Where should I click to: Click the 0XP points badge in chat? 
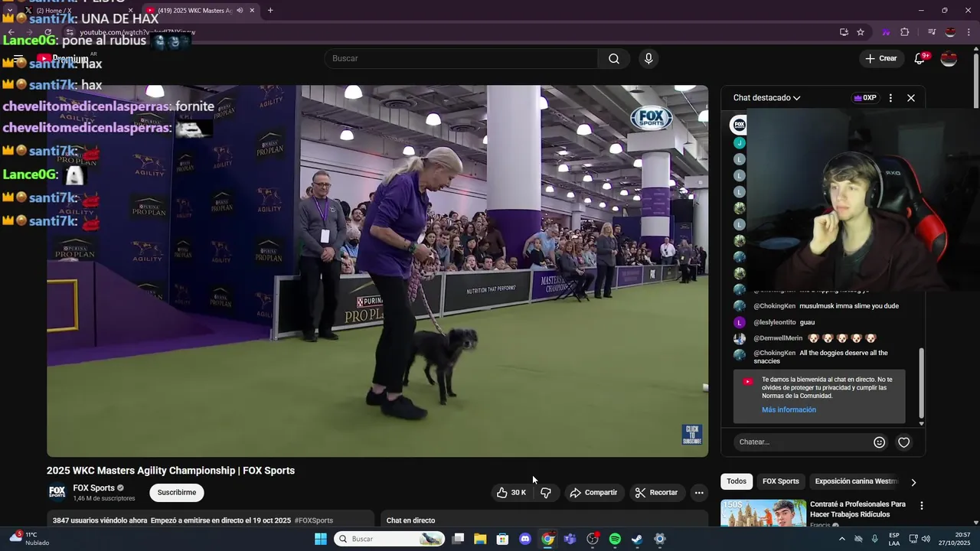coord(864,98)
